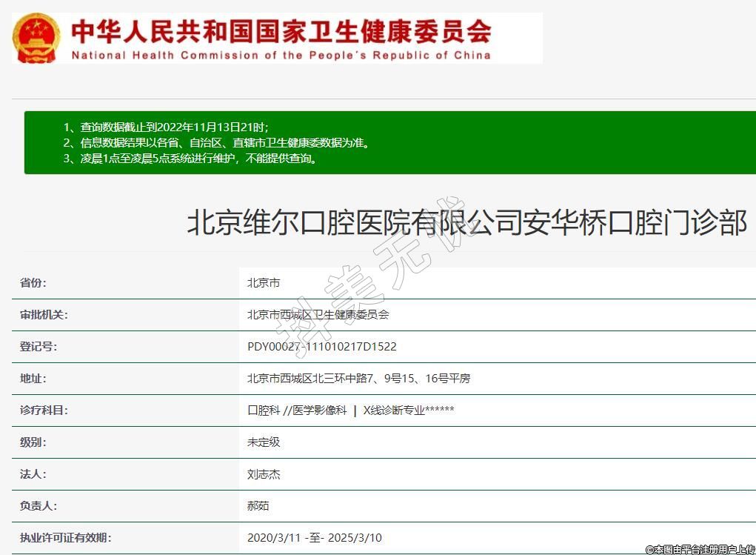Click the National Health Commission English subtitle
This screenshot has height=555, width=756.
(x=281, y=56)
